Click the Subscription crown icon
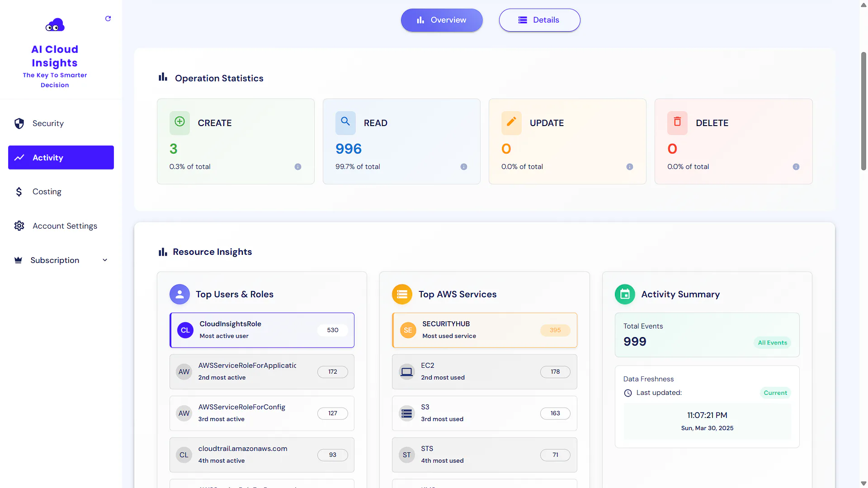The height and width of the screenshot is (488, 868). point(18,260)
